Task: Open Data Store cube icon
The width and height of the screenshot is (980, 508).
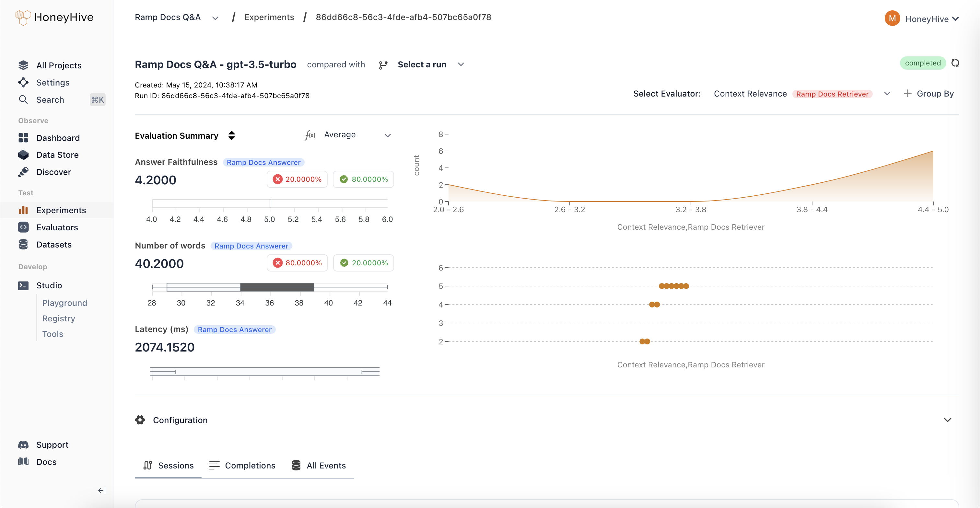Action: click(23, 155)
